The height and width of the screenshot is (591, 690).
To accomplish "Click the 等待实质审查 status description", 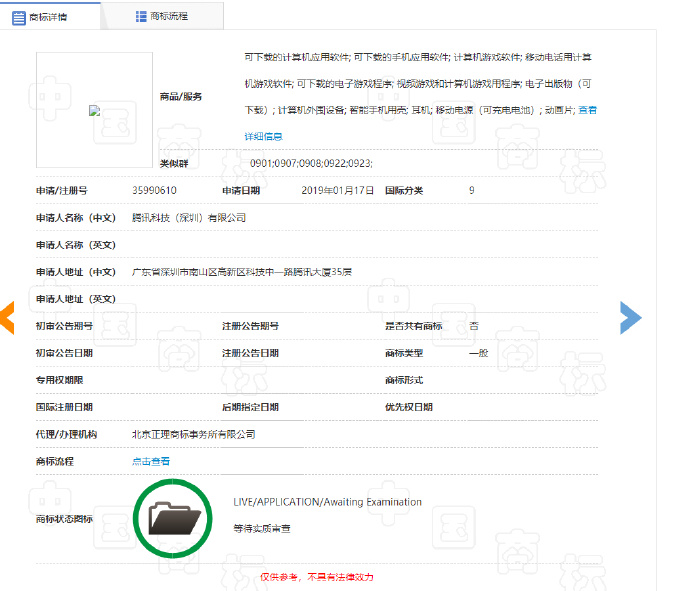I will click(x=262, y=527).
